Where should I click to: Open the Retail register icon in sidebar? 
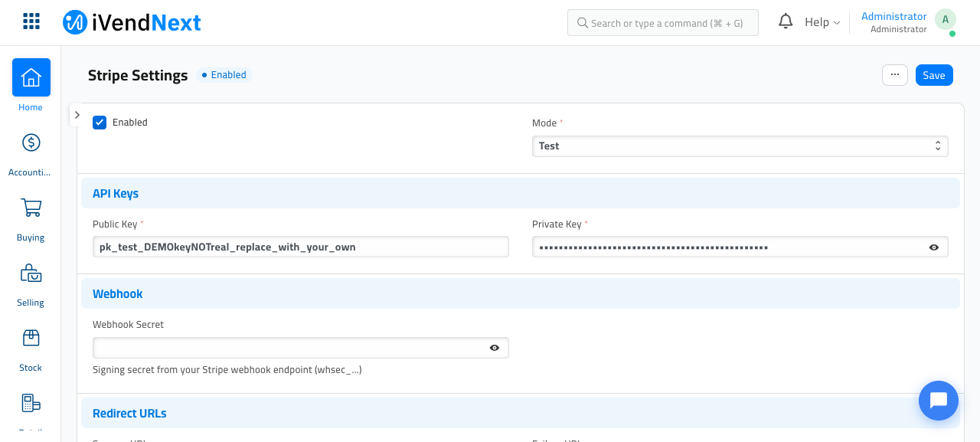(31, 403)
